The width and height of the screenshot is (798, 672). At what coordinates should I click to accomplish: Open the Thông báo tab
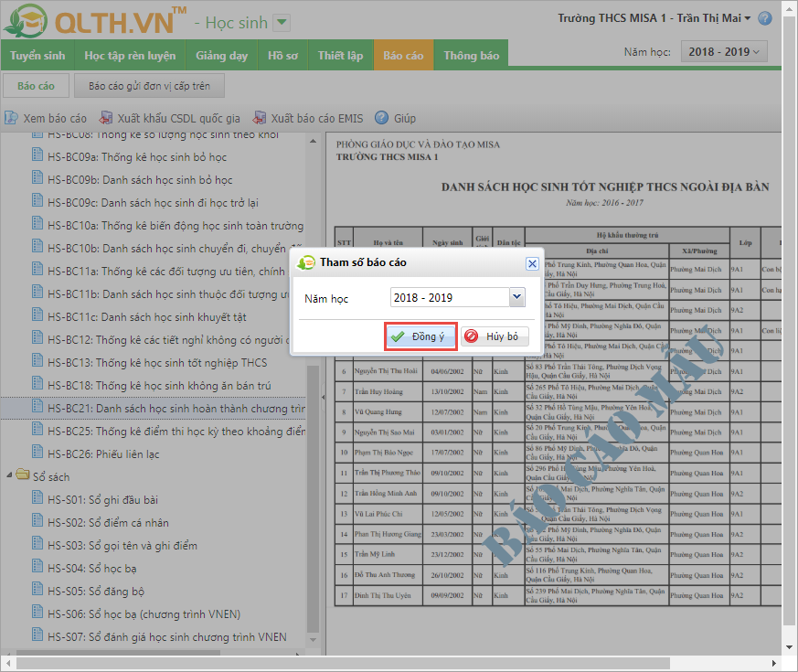(x=472, y=56)
